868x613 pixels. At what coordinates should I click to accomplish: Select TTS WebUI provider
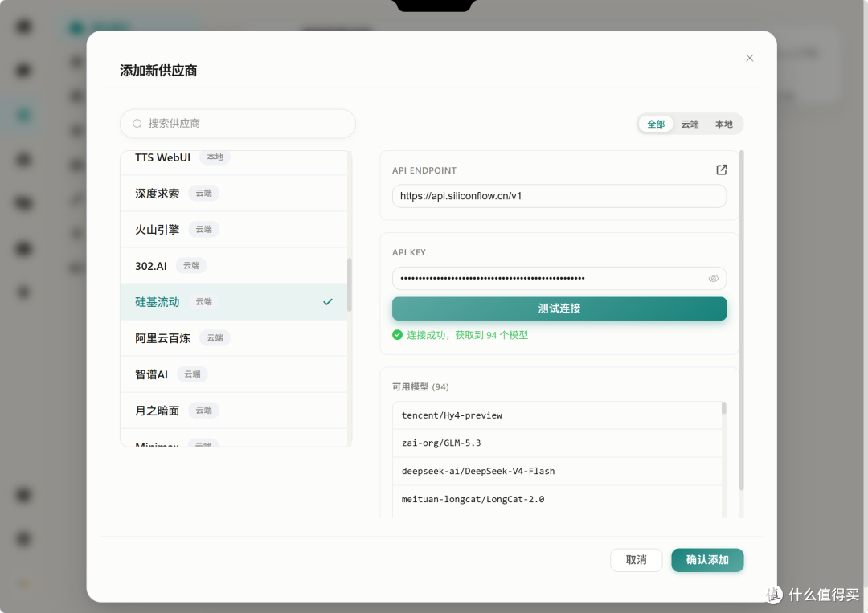[234, 160]
